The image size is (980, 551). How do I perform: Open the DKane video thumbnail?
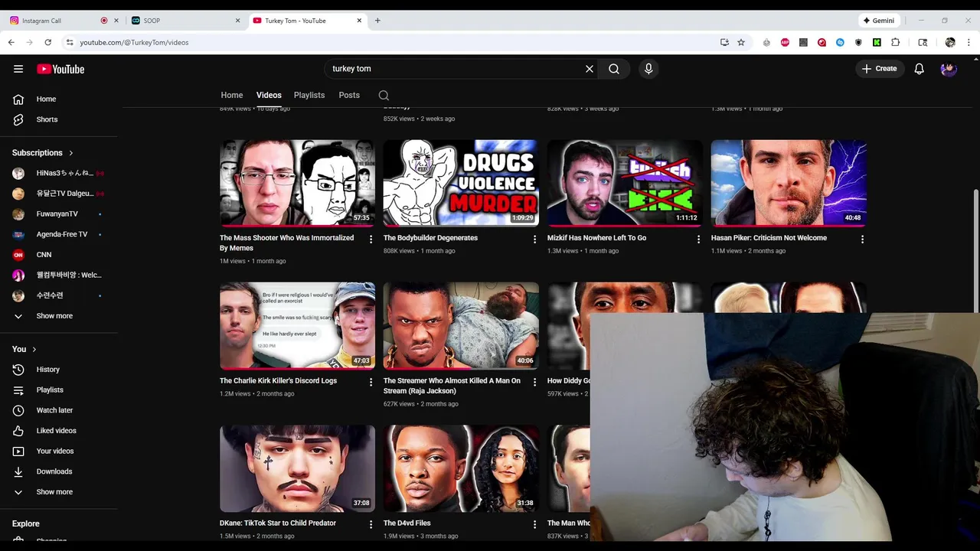(297, 468)
